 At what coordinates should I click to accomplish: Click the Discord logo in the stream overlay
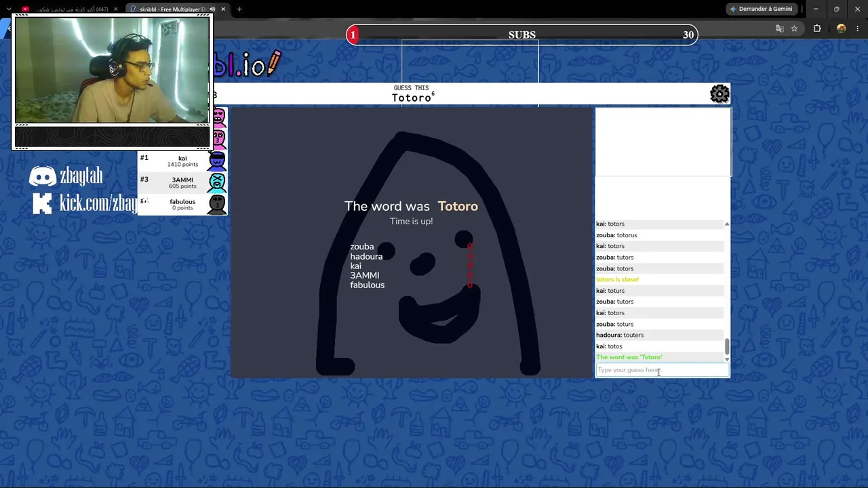(42, 177)
